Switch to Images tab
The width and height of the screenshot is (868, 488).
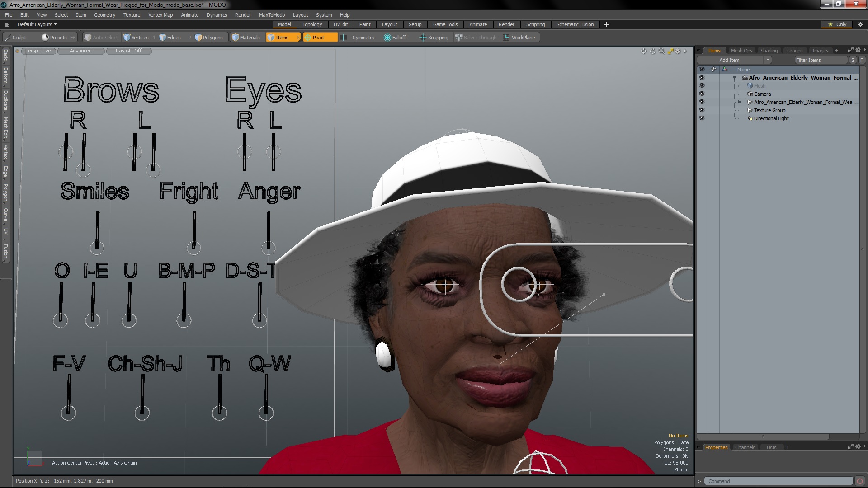[x=820, y=51]
